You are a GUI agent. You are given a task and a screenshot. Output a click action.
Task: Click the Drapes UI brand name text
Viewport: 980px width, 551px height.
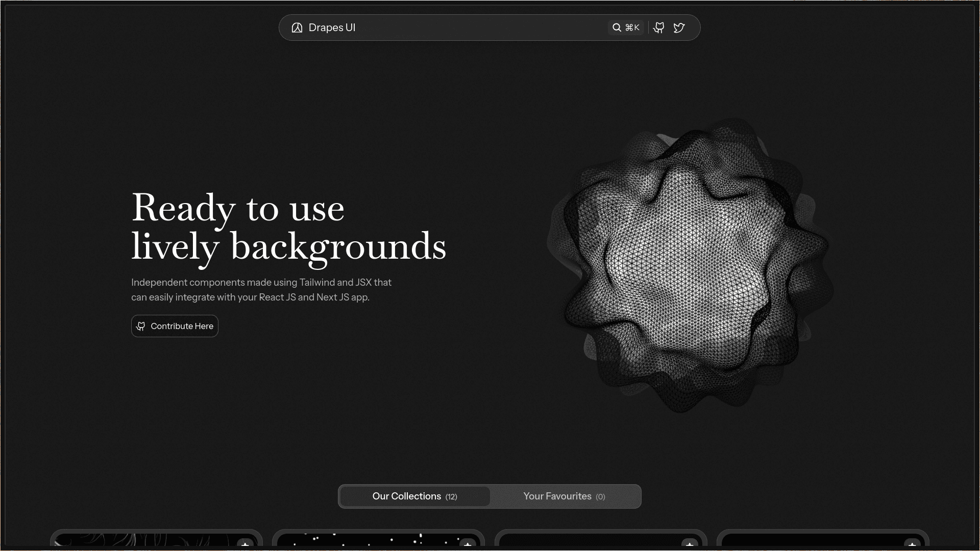[x=332, y=28]
